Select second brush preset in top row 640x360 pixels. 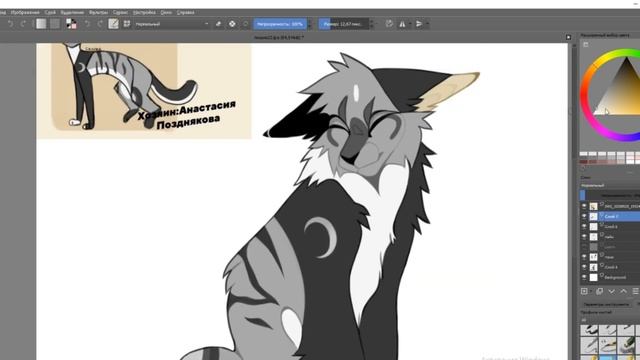[x=607, y=330]
